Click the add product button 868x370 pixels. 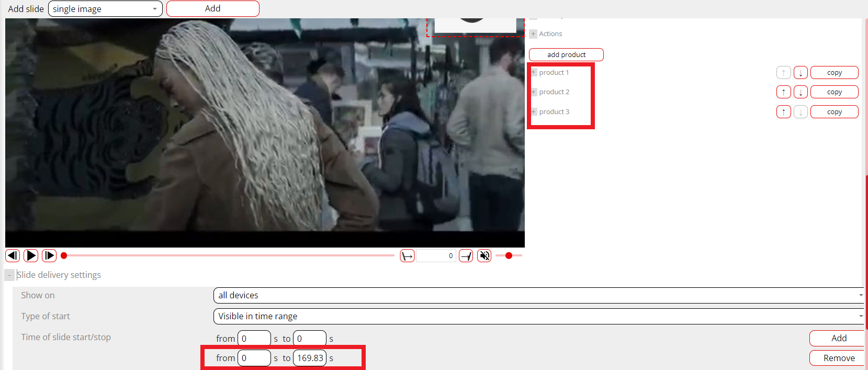click(x=566, y=55)
